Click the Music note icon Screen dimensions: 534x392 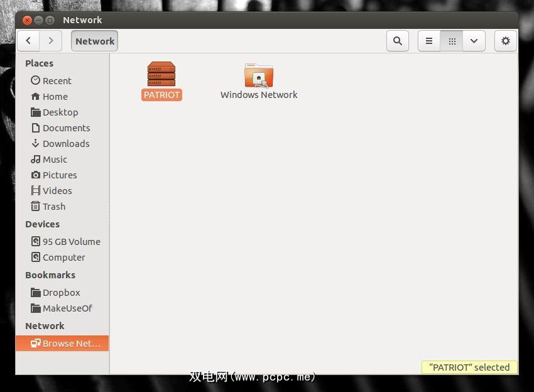[x=35, y=159]
